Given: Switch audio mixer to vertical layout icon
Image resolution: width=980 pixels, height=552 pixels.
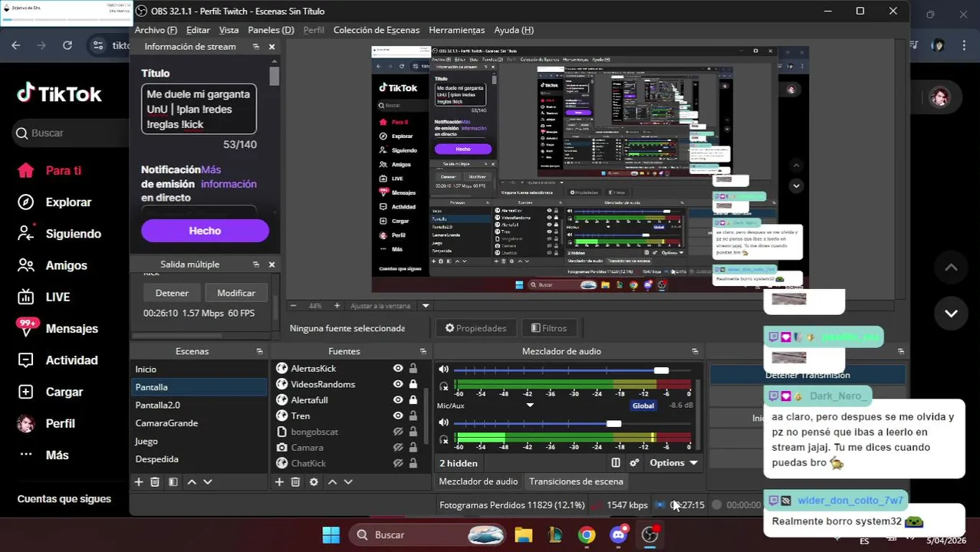Looking at the screenshot, I should pos(616,463).
